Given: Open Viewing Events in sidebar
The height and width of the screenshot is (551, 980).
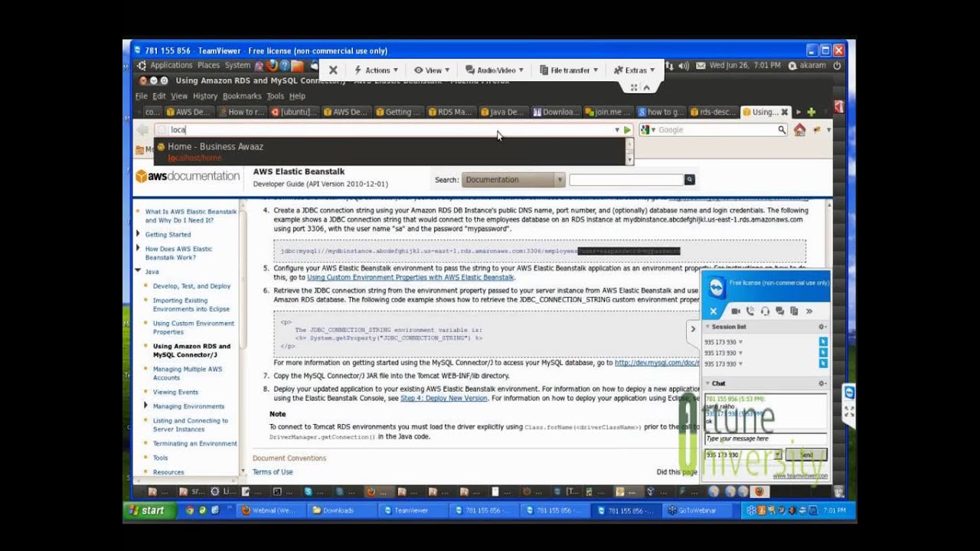Looking at the screenshot, I should coord(175,392).
